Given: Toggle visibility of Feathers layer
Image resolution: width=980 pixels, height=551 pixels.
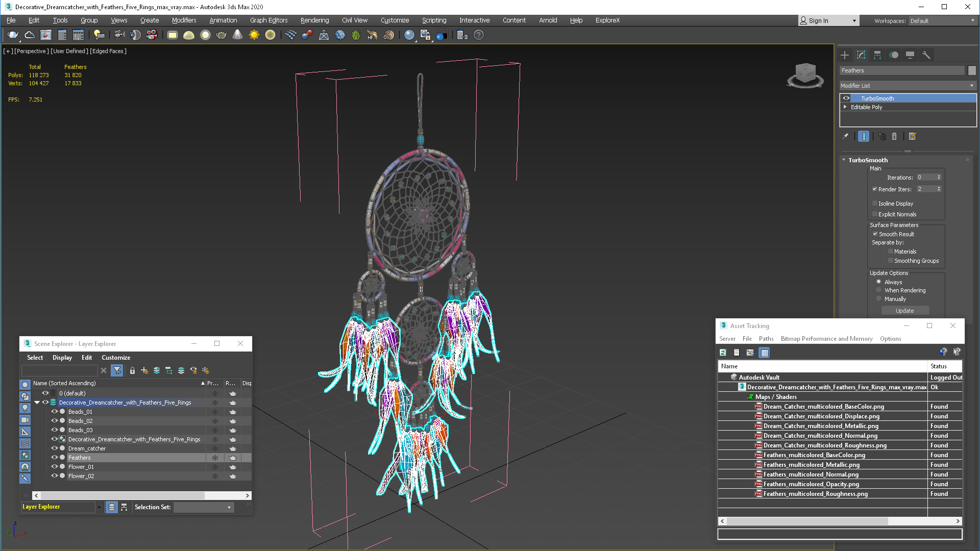Looking at the screenshot, I should 54,458.
